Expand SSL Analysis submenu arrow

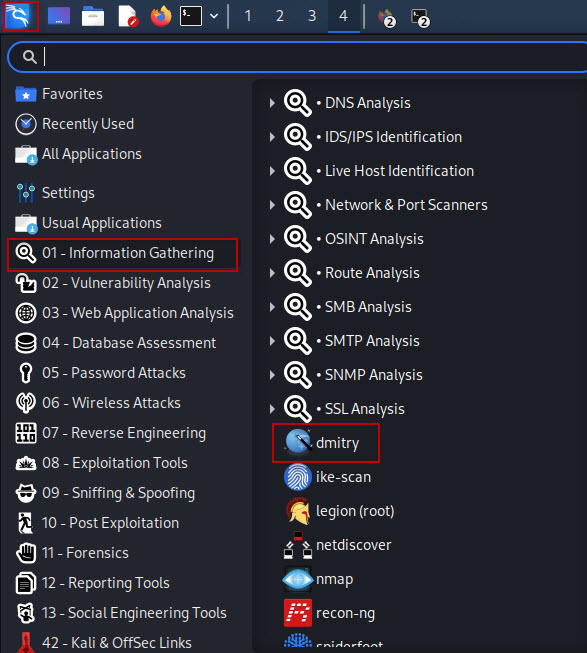[272, 409]
